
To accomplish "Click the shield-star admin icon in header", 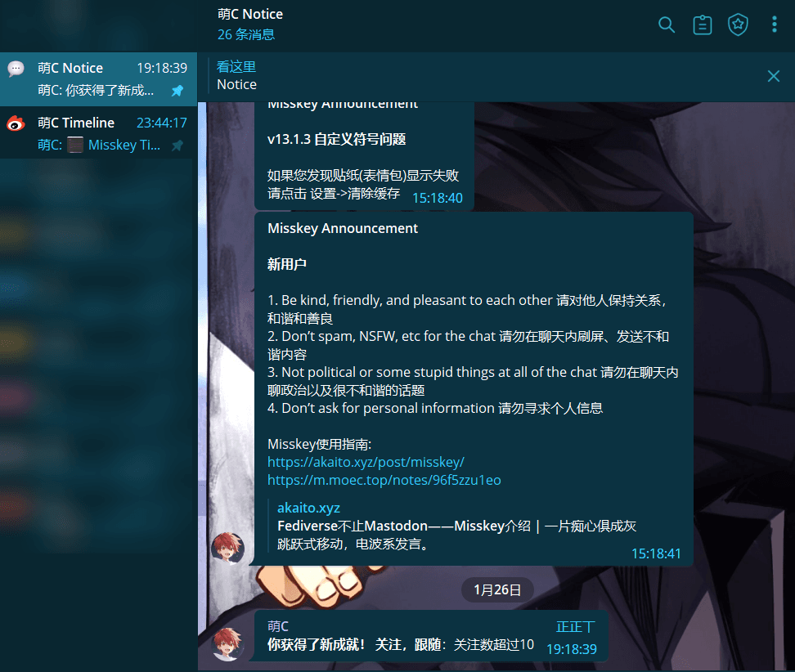I will click(x=738, y=25).
